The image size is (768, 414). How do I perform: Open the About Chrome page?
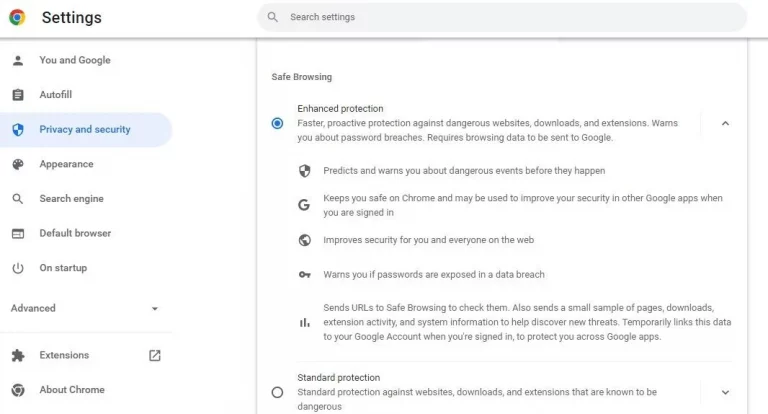point(86,390)
